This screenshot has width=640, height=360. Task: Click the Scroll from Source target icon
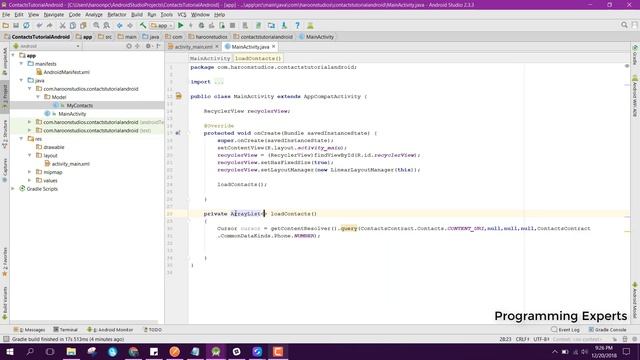pyautogui.click(x=129, y=46)
